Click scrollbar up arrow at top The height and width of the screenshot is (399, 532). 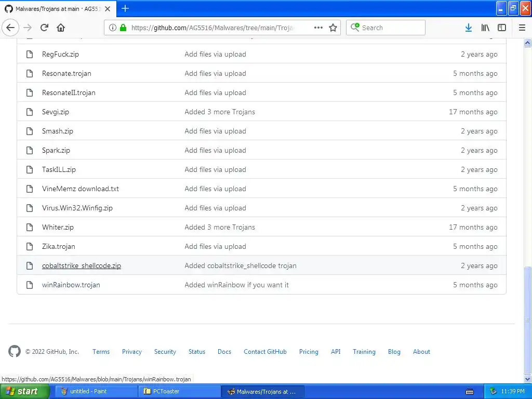[528, 43]
